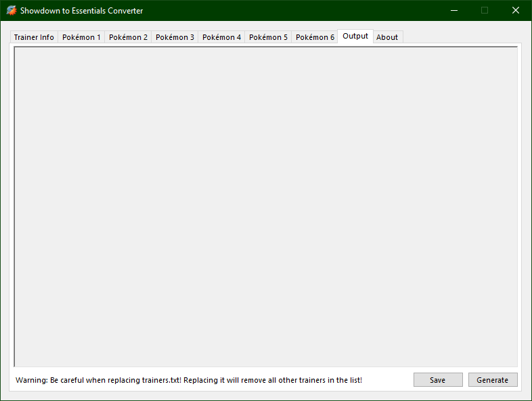The image size is (532, 401).
Task: Go to the Pokémon 3 tab
Action: pyautogui.click(x=175, y=37)
